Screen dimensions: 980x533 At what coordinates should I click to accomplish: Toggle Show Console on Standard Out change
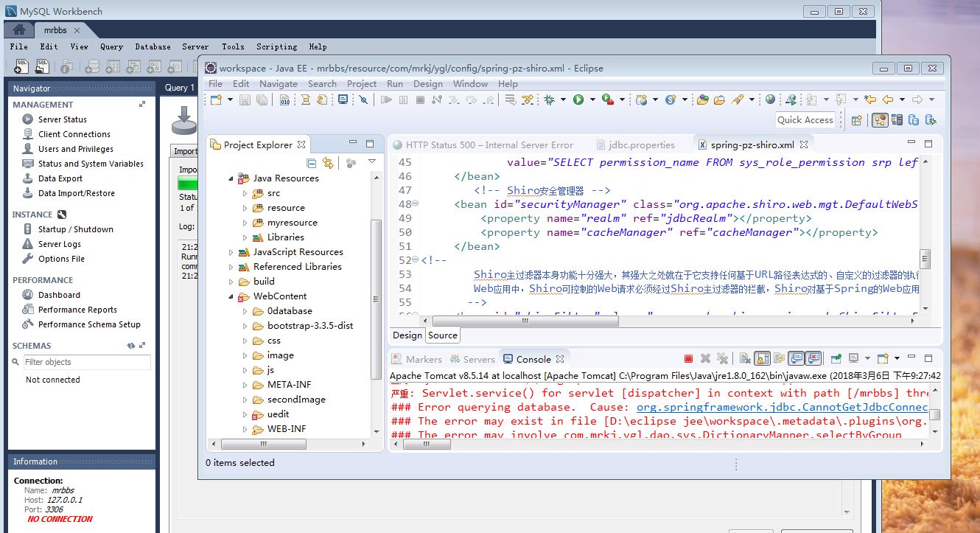(x=796, y=359)
